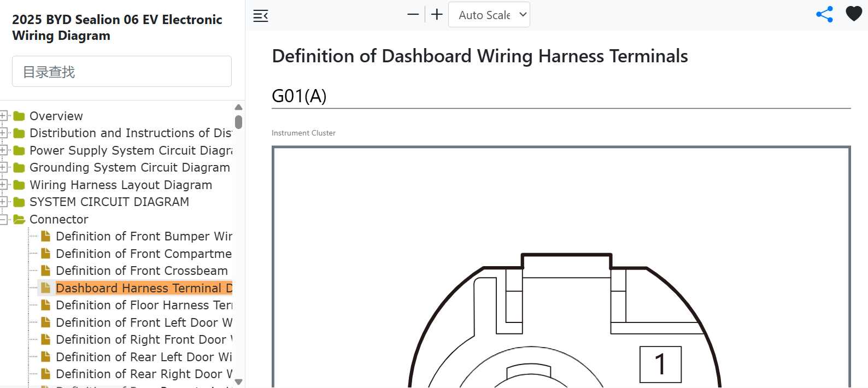Screen dimensions: 868x388
Task: Click the Power Supply System folder icon
Action: (x=19, y=150)
